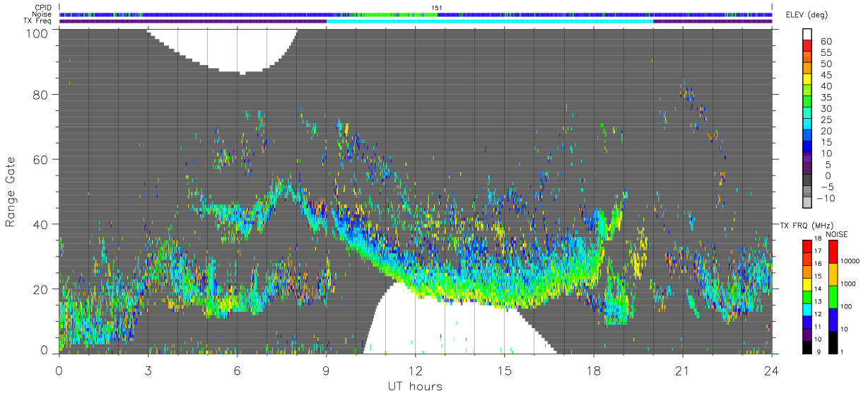The width and height of the screenshot is (868, 401).
Task: Click the Noise row label at top left
Action: (x=41, y=14)
